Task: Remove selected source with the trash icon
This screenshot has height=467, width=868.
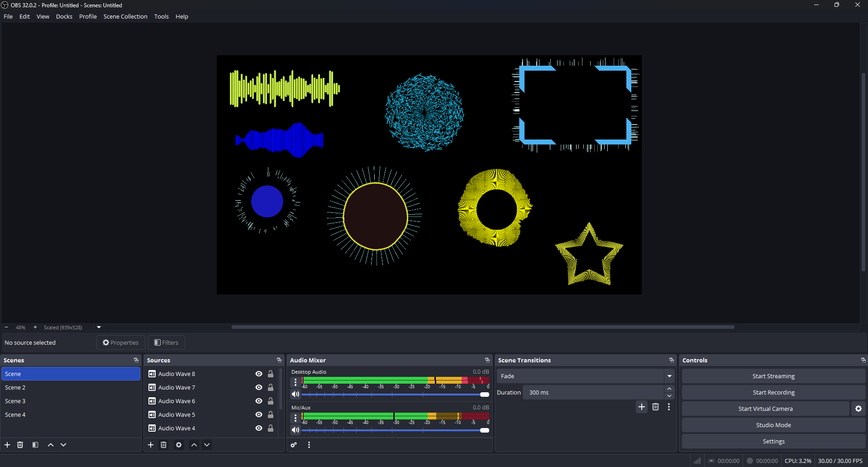Action: [163, 445]
